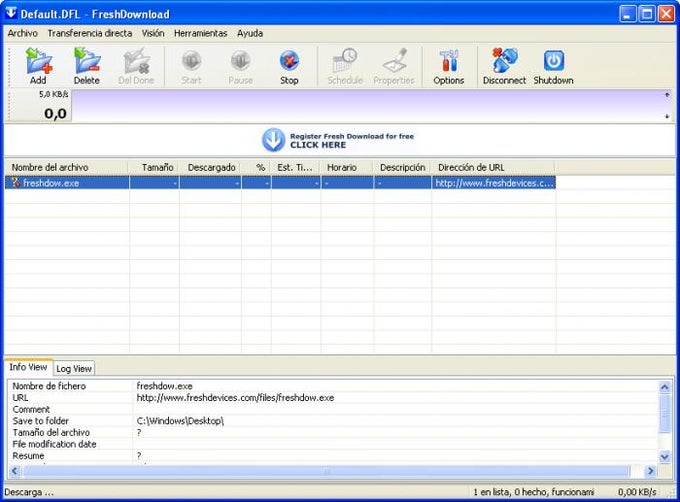Open the Ayuda menu
Viewport: 680px width, 502px height.
pyautogui.click(x=250, y=33)
